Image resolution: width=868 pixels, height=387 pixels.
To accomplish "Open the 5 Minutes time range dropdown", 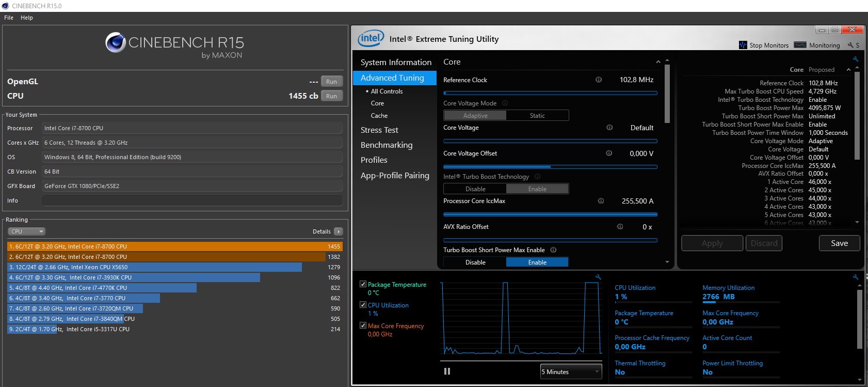I will point(571,371).
